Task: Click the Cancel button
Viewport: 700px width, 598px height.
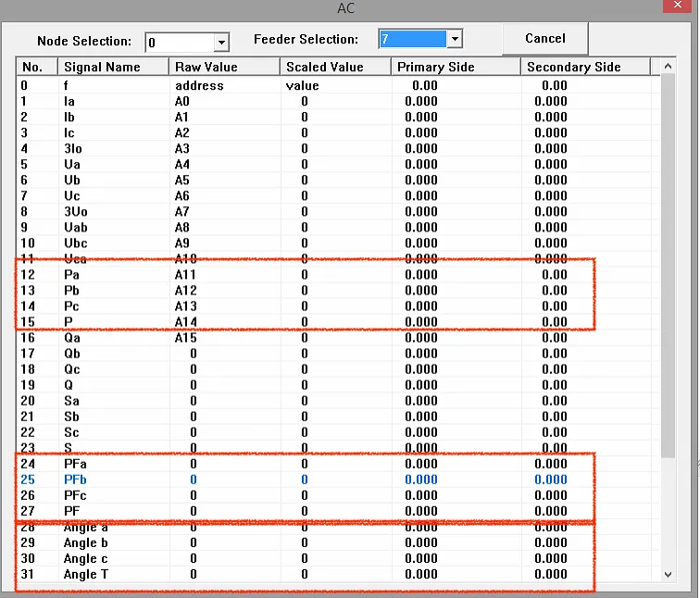Action: [545, 38]
